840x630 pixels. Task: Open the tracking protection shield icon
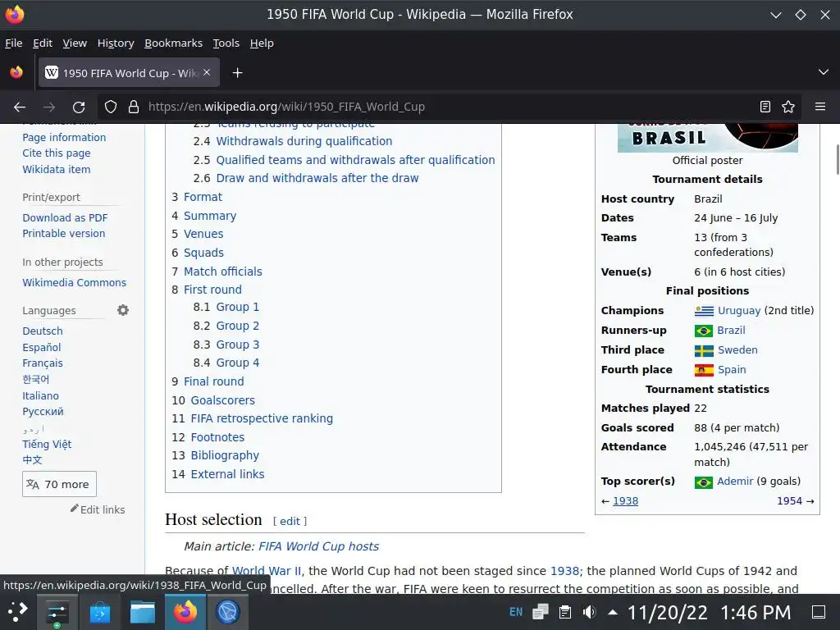coord(111,107)
